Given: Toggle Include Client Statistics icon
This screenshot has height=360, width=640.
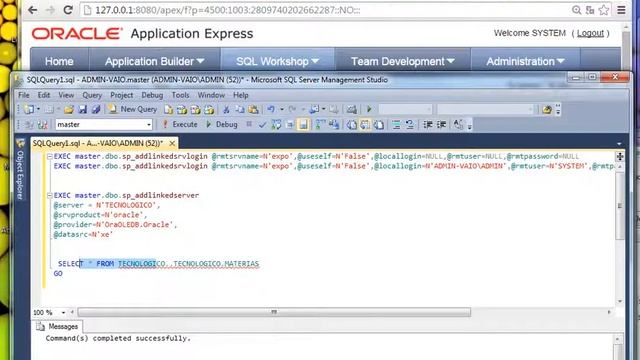Looking at the screenshot, I should pos(334,124).
